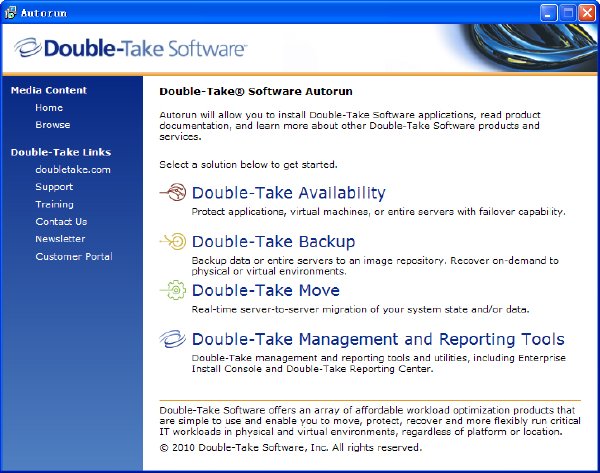The image size is (600, 473).
Task: Click the Autorun title bar icon
Action: tap(10, 13)
